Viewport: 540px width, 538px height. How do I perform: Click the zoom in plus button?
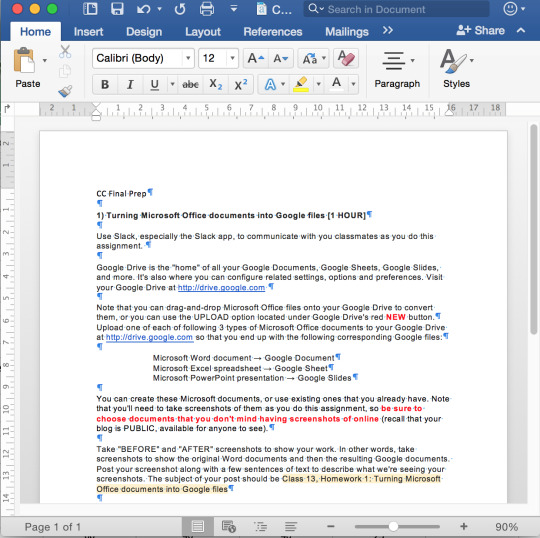464,526
